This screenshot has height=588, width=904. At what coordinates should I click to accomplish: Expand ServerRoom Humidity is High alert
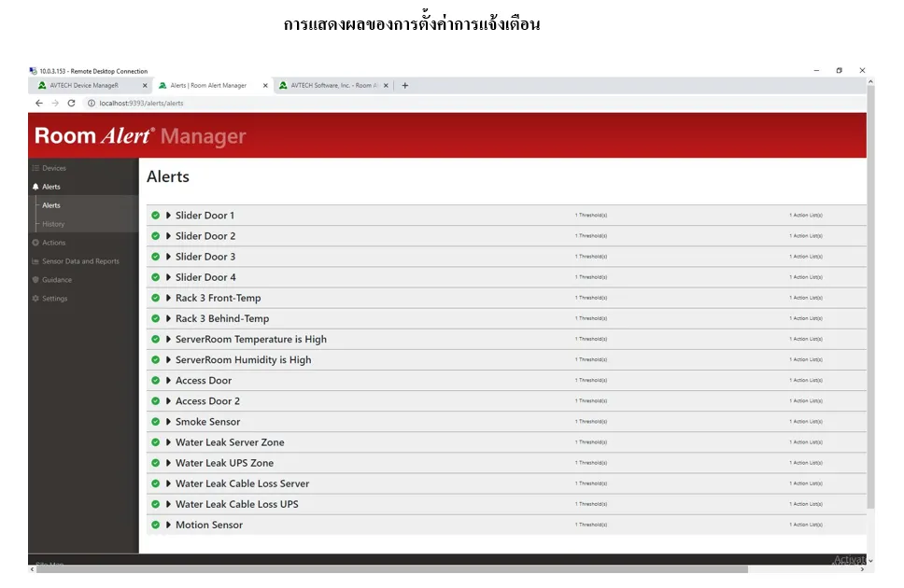click(169, 359)
